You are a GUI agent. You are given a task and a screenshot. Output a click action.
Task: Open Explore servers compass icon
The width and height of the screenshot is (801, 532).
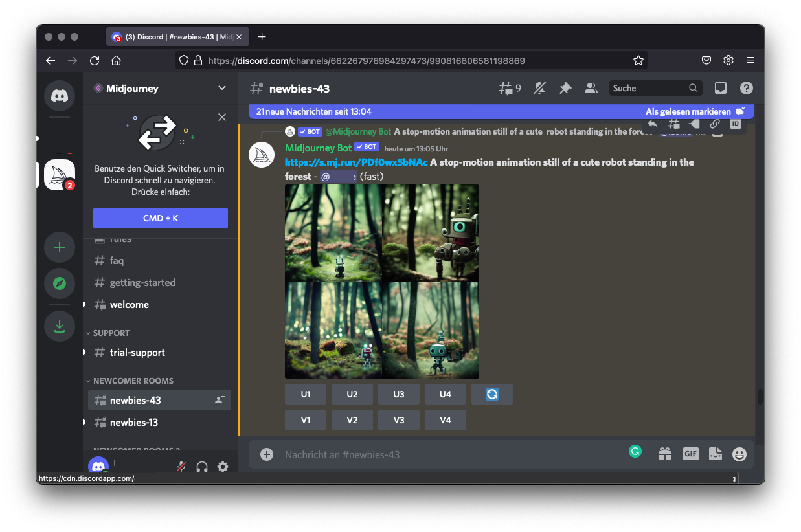(x=60, y=283)
